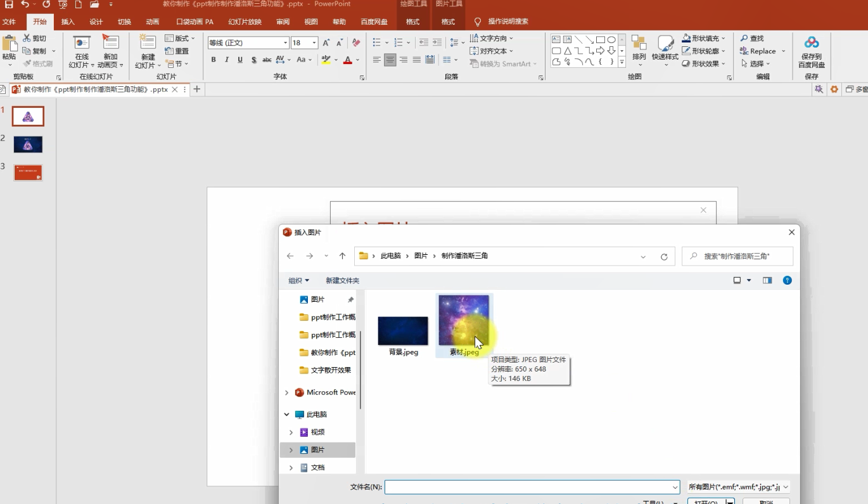Viewport: 868px width, 504px height.
Task: Toggle text shadow
Action: coord(253,60)
